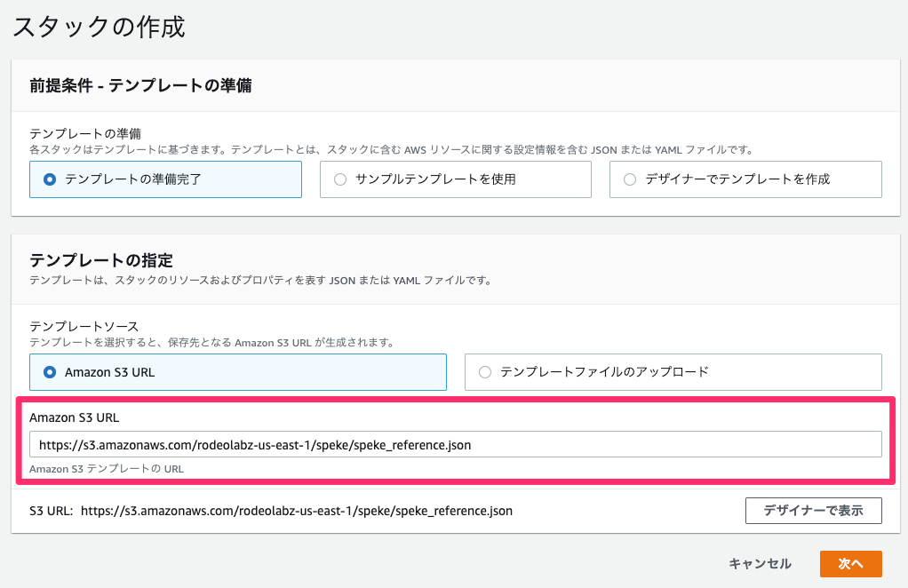Select デザイナーでテンプレートを作成 radio option

coord(745,179)
